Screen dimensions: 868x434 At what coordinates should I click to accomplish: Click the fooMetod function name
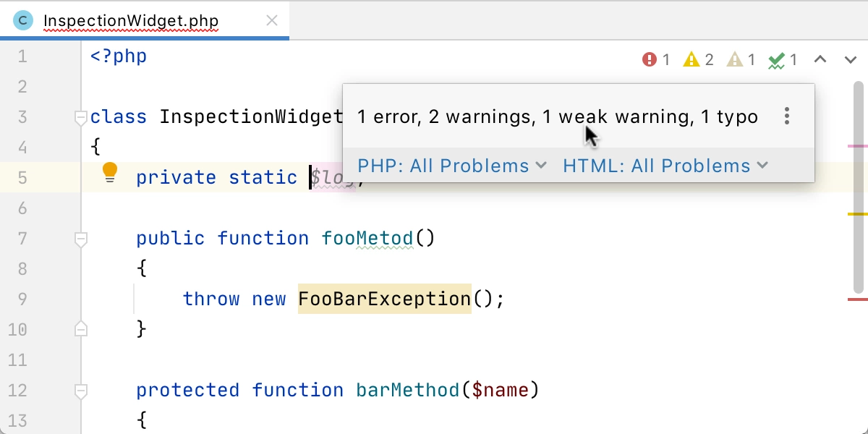(x=367, y=238)
